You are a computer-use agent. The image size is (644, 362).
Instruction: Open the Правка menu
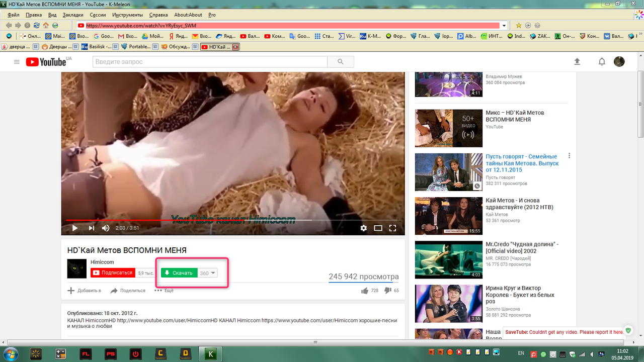(34, 15)
